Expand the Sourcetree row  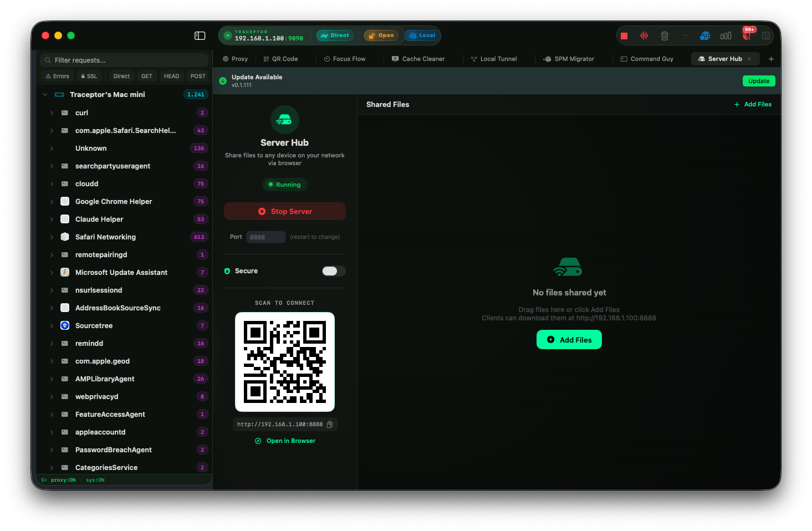pos(52,326)
